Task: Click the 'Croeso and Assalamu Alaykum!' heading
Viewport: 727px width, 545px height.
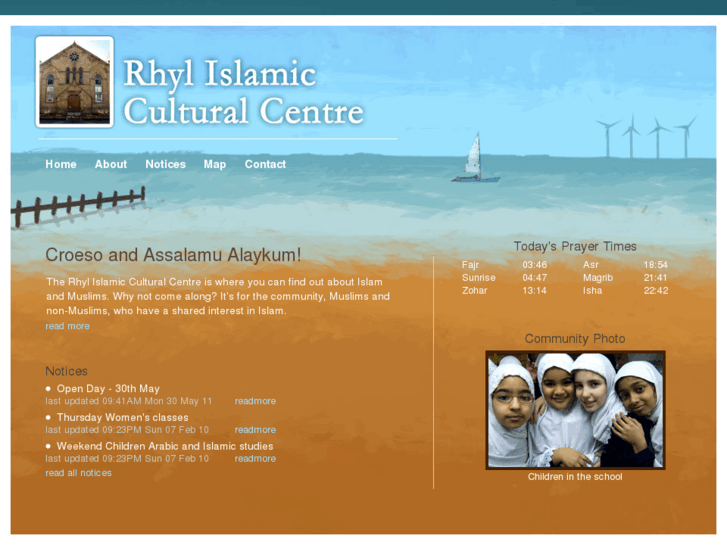Action: 173,255
